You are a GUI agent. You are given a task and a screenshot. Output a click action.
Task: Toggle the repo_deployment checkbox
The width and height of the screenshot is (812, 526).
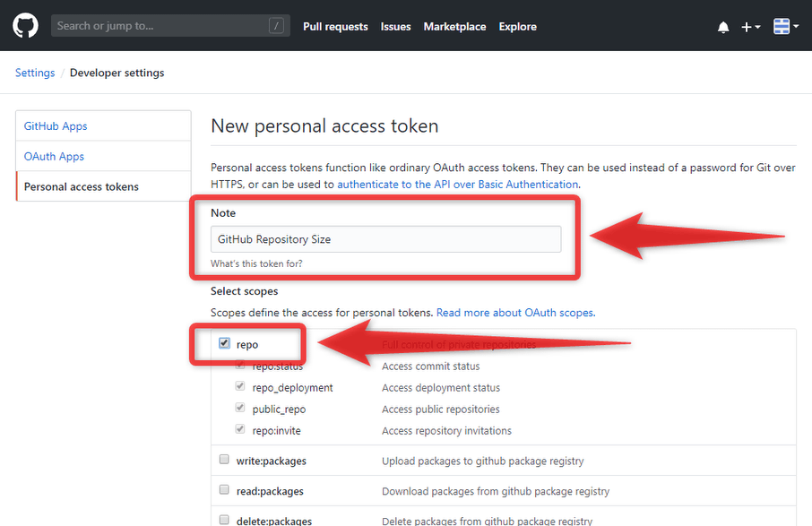pos(240,386)
